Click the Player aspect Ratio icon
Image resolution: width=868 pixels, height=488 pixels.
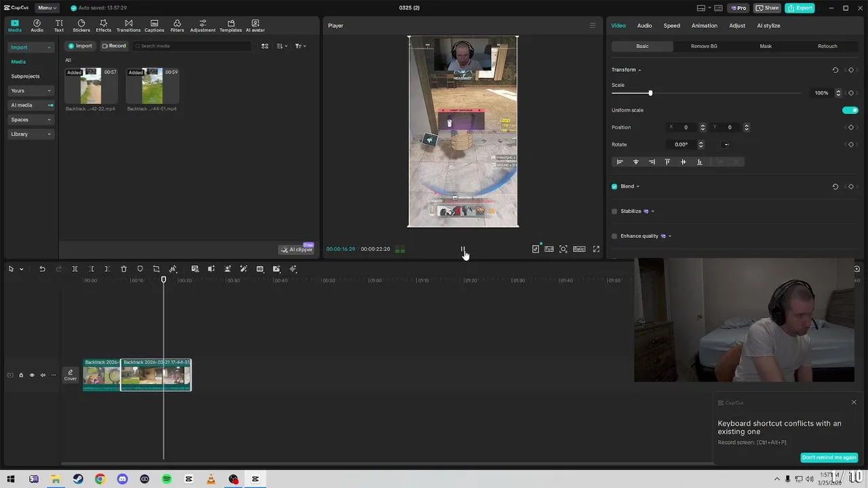click(579, 249)
